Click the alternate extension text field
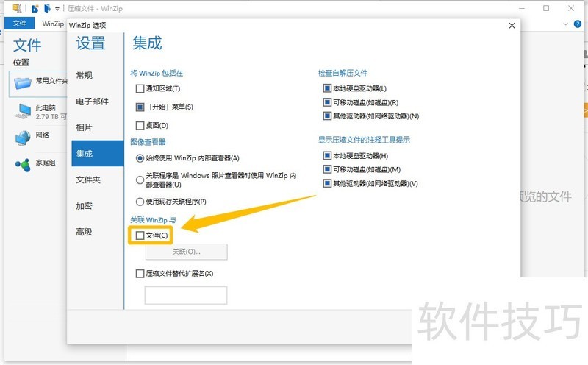This screenshot has width=588, height=365. coord(186,295)
